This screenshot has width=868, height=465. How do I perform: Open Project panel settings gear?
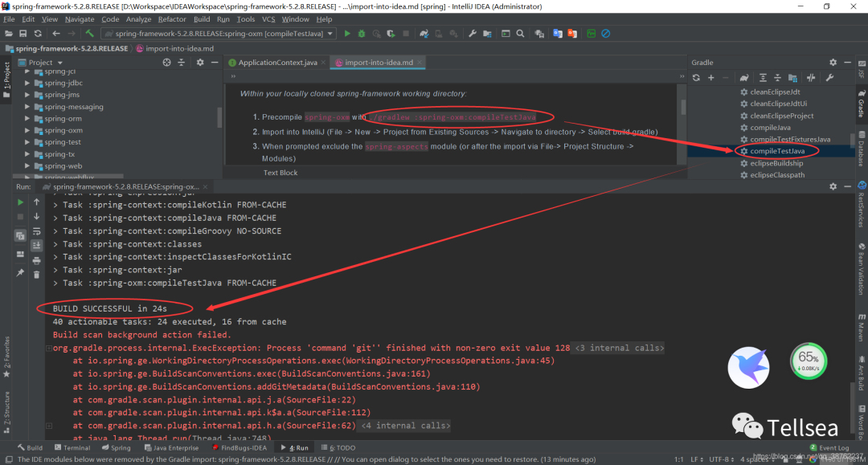pyautogui.click(x=200, y=63)
